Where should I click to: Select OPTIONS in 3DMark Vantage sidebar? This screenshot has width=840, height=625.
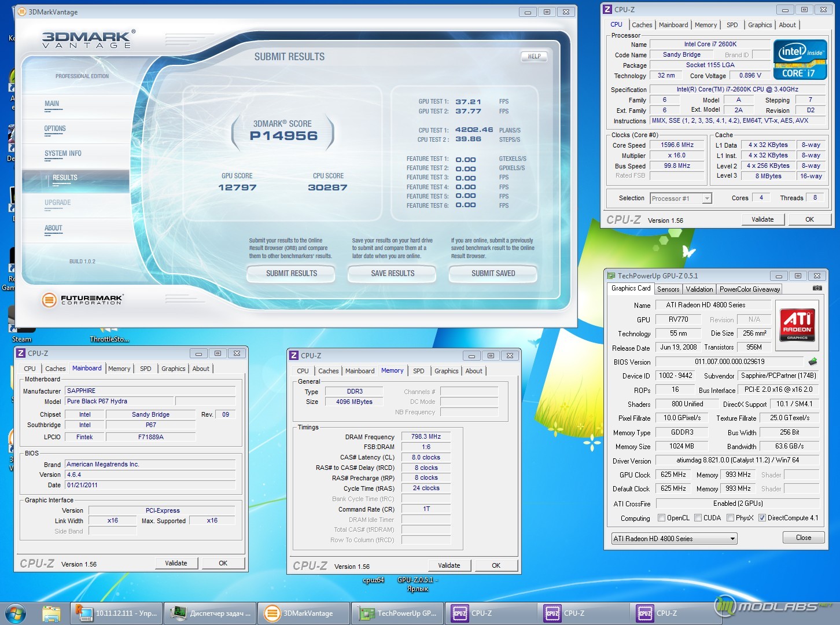coord(55,129)
